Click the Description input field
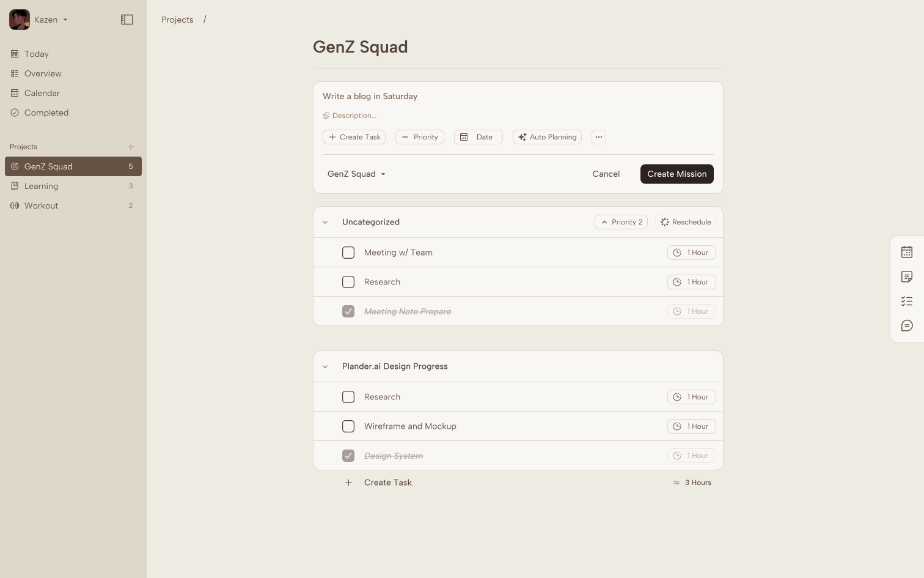924x578 pixels. [x=354, y=116]
